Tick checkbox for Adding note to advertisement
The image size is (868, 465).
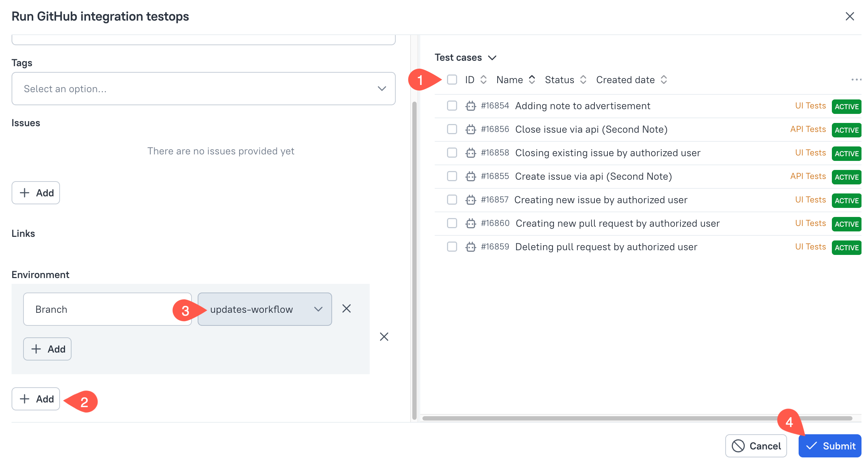coord(452,106)
